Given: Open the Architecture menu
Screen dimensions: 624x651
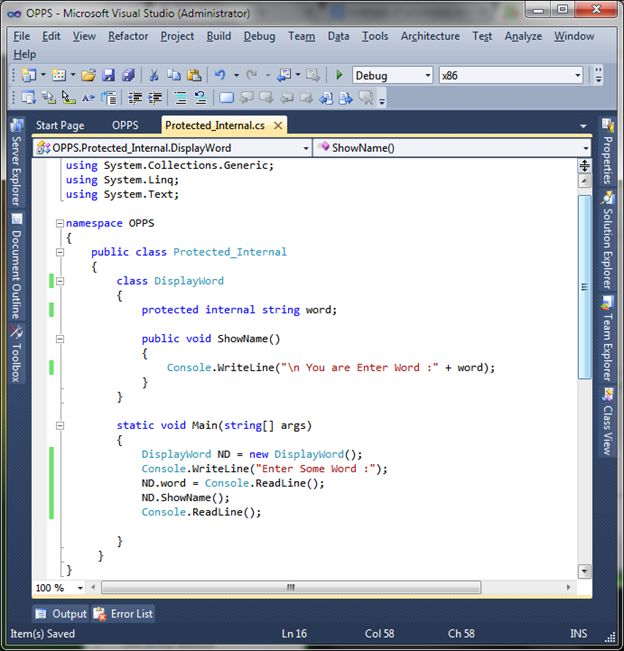Looking at the screenshot, I should click(x=430, y=36).
